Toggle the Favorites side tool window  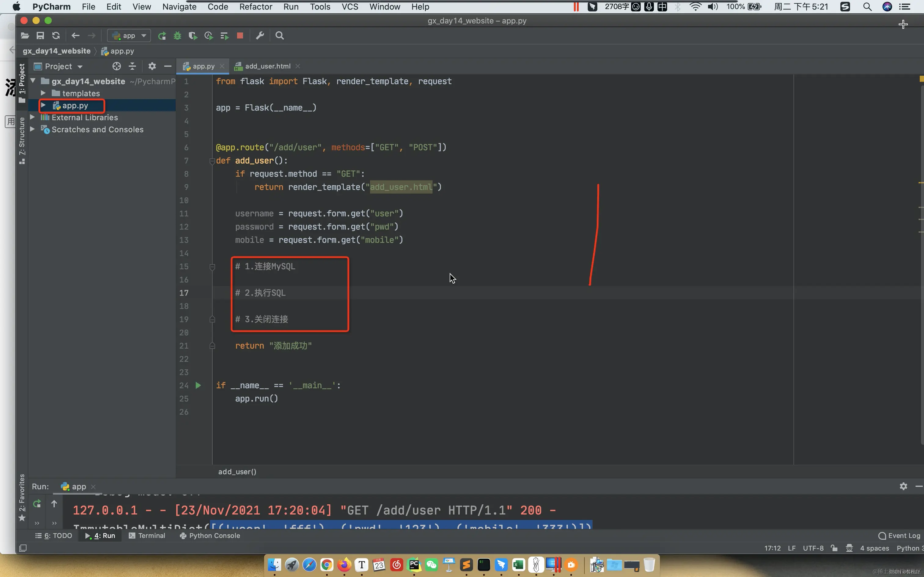(x=22, y=496)
